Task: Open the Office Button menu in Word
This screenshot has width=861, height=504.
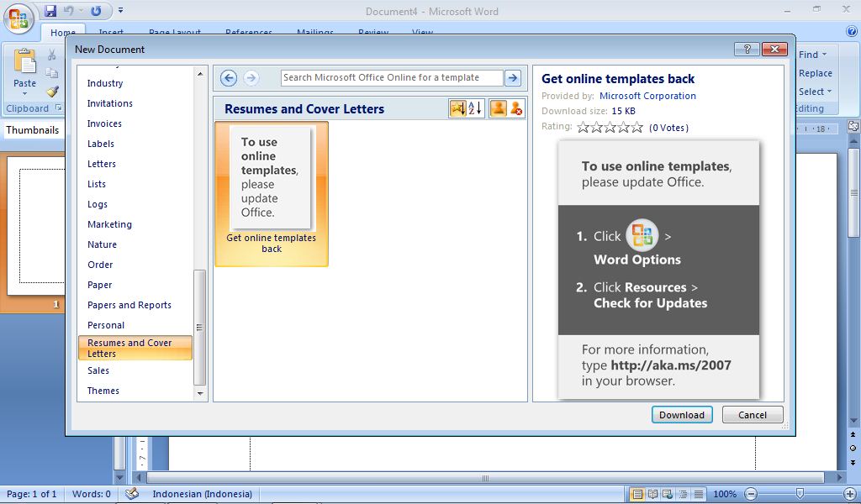Action: 18,19
